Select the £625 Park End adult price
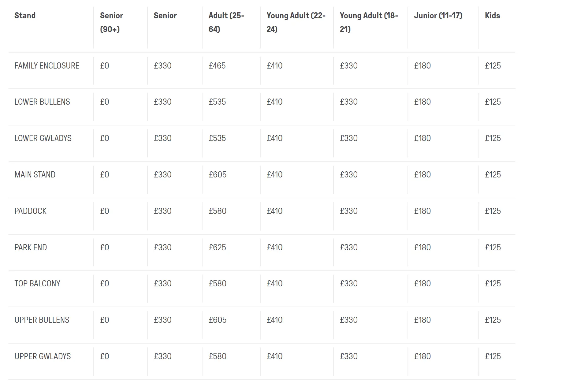Viewport: 588px width, 391px height. (x=217, y=248)
